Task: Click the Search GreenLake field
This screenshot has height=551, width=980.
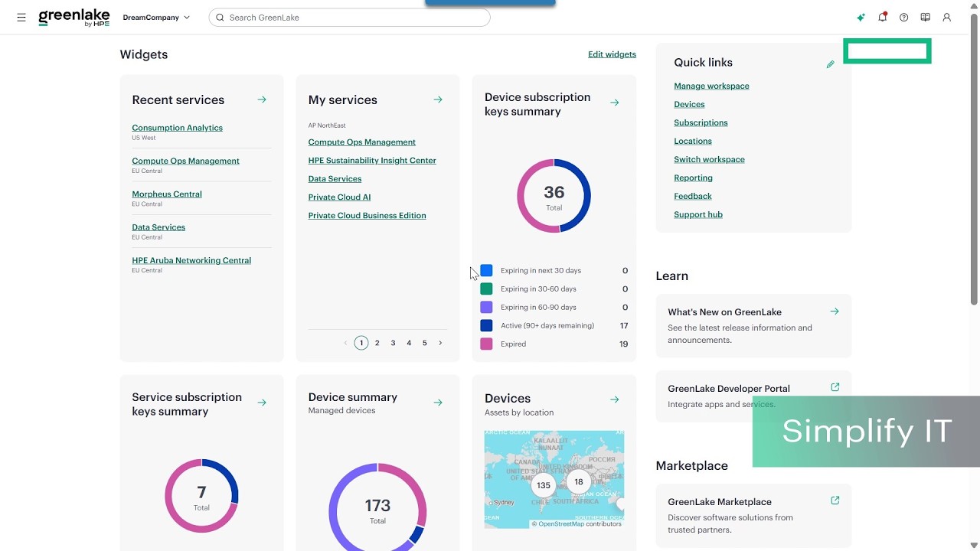Action: (x=349, y=17)
